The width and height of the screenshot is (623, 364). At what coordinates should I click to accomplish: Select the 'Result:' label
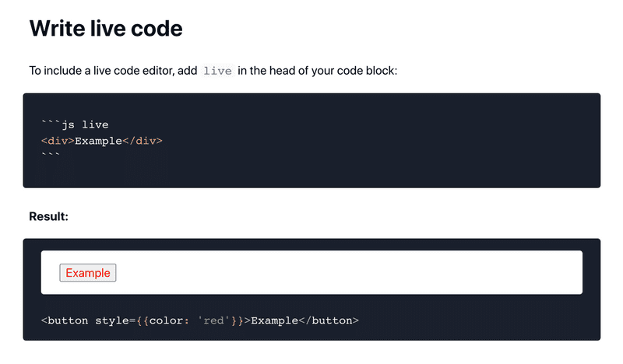(x=48, y=216)
